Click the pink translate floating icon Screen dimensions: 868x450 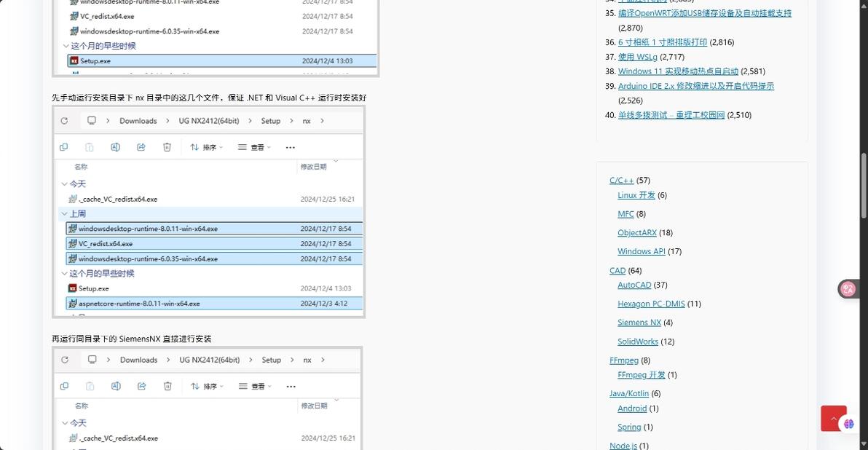pyautogui.click(x=848, y=288)
